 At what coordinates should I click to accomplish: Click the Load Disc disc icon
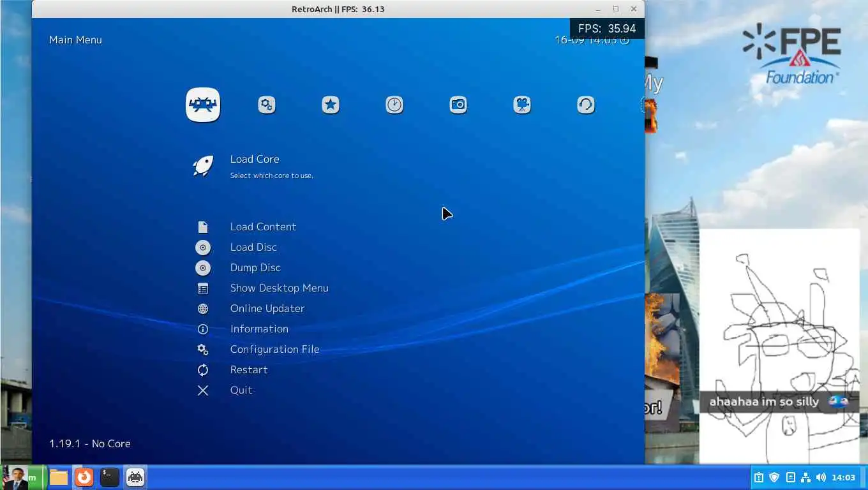203,248
